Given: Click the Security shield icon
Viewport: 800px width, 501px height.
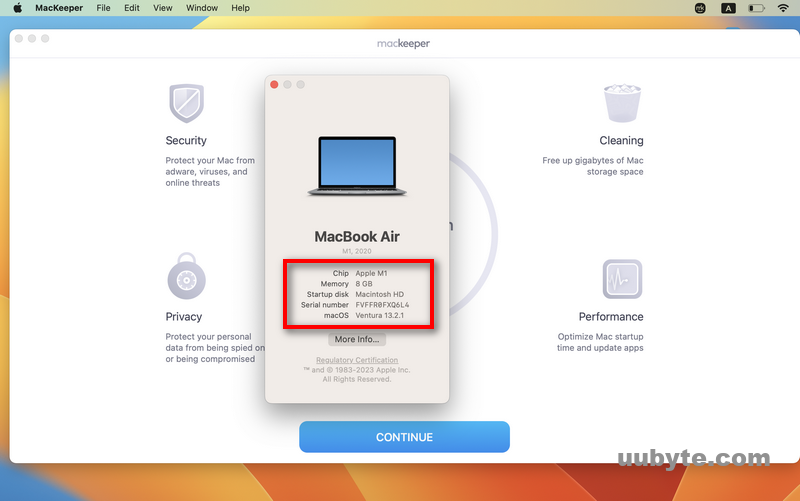Looking at the screenshot, I should pyautogui.click(x=186, y=103).
